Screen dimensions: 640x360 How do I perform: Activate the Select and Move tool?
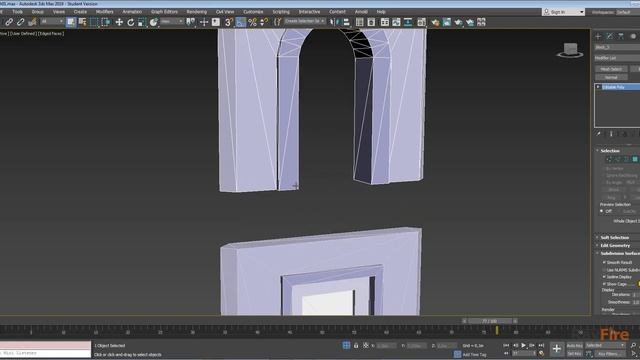(x=119, y=22)
